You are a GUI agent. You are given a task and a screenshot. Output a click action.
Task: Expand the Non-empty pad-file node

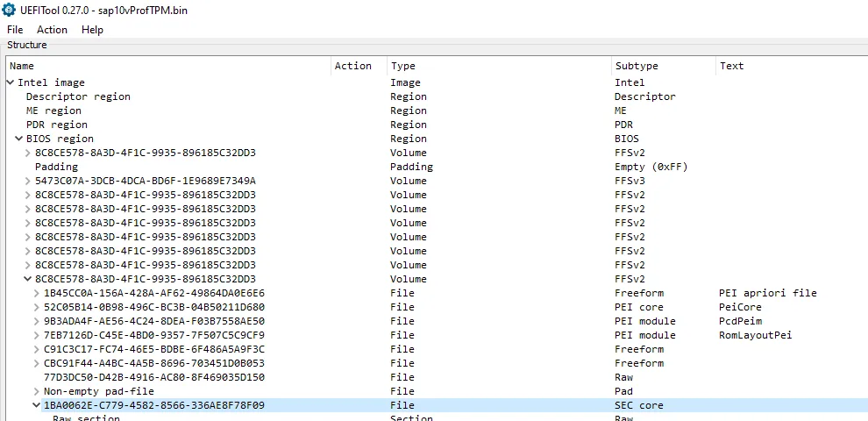coord(37,391)
